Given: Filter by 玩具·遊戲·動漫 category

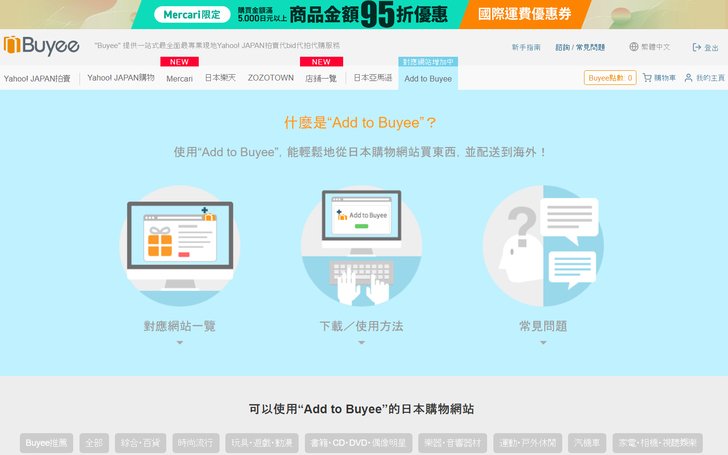Looking at the screenshot, I should [262, 443].
